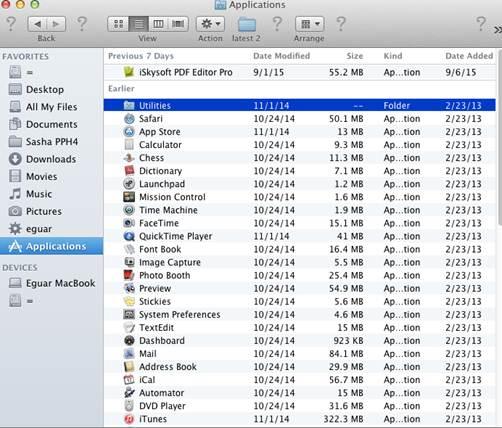Sort by Size column header
502x428 pixels.
point(355,56)
